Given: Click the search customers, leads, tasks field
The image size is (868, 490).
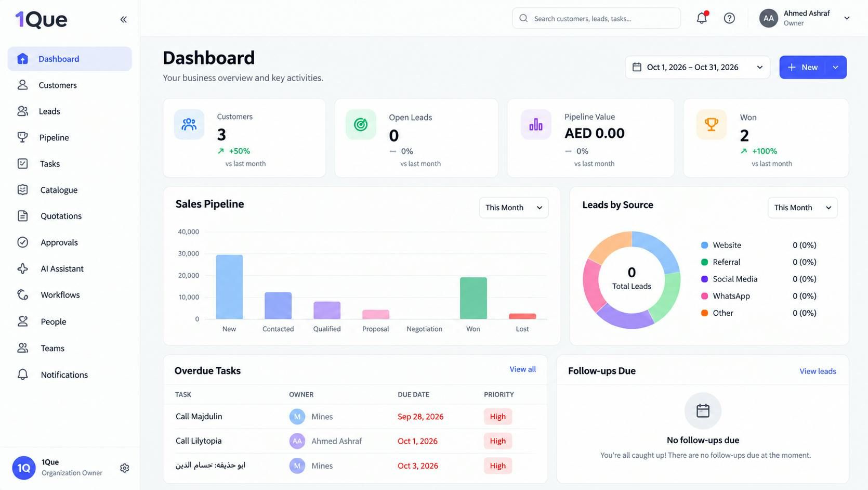Looking at the screenshot, I should point(596,18).
